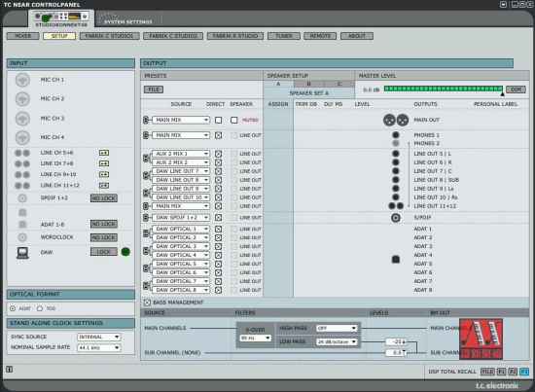The height and width of the screenshot is (392, 535).
Task: Click the sub channel 0.0 level stepper
Action: [396, 353]
